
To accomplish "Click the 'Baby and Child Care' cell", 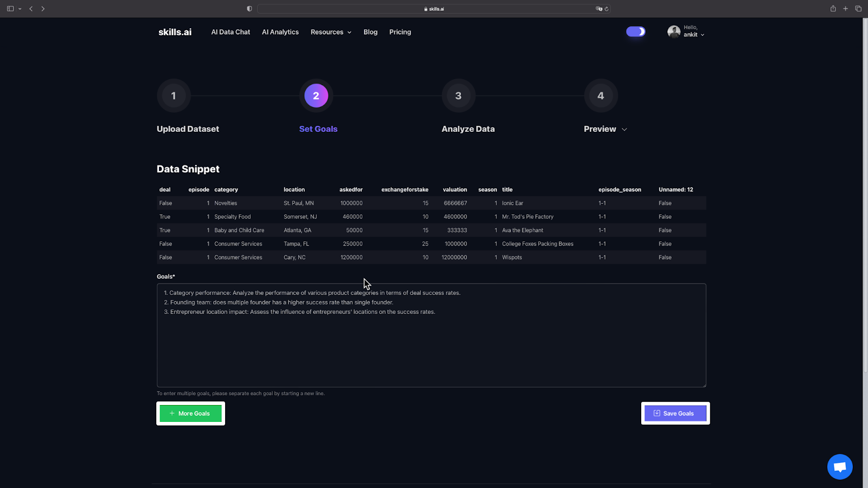I will click(x=239, y=230).
